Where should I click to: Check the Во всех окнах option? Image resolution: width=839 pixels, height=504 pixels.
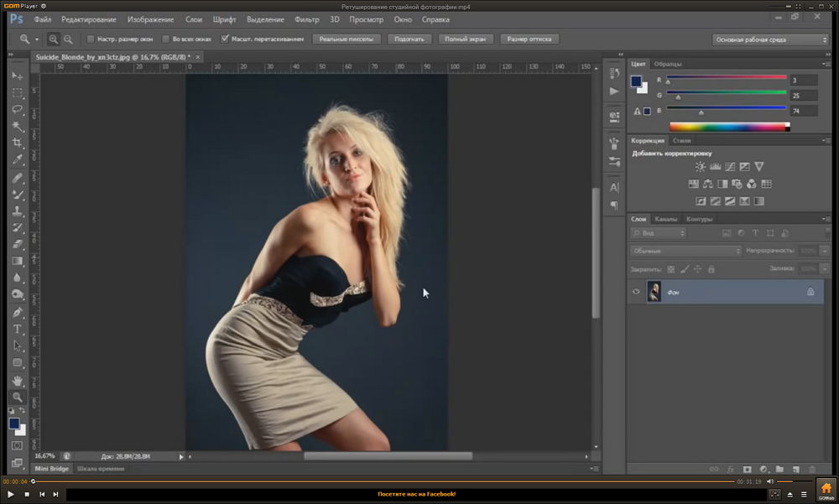click(x=165, y=39)
